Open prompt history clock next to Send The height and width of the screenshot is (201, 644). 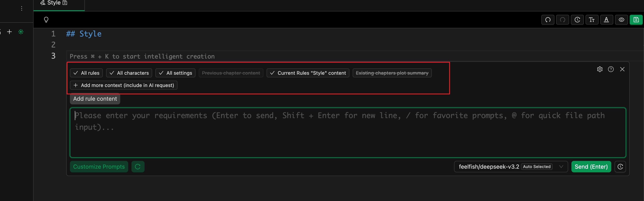click(620, 167)
